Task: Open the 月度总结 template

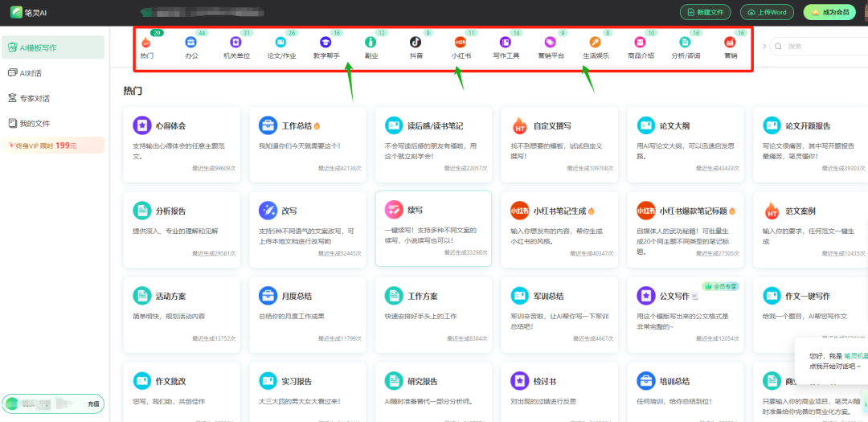Action: 307,314
